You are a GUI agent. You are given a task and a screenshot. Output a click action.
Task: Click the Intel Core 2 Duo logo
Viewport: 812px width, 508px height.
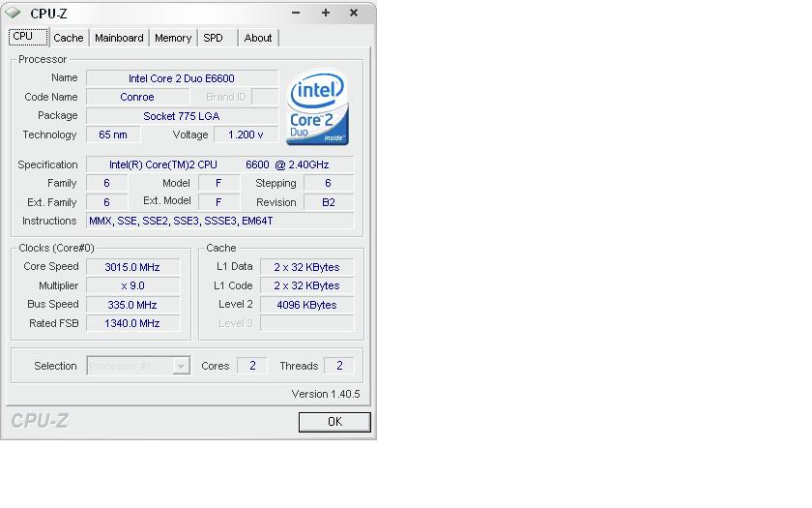click(x=317, y=107)
